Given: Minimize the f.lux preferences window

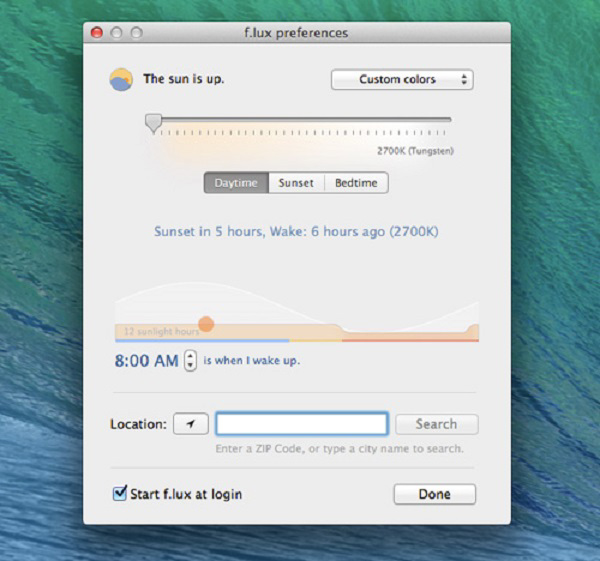Looking at the screenshot, I should pos(116,32).
